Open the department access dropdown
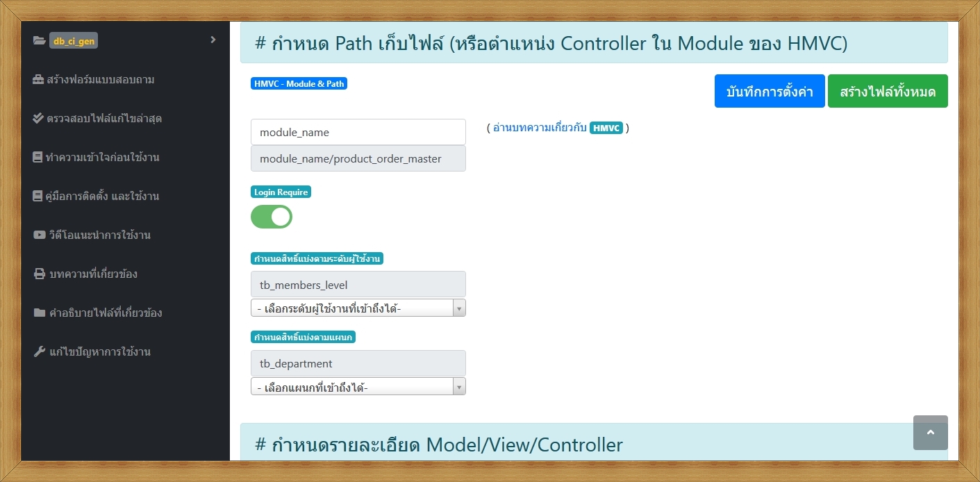The width and height of the screenshot is (980, 482). pos(358,387)
